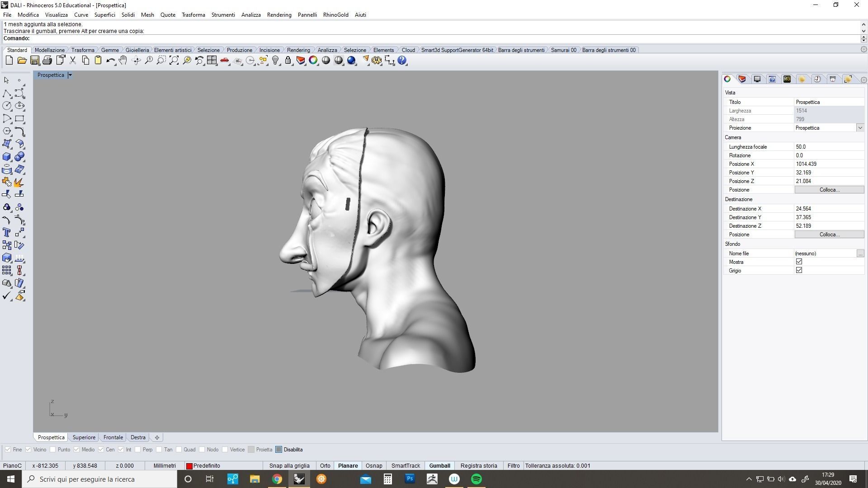868x488 pixels.
Task: Switch to the Destra viewport tab
Action: coord(138,437)
